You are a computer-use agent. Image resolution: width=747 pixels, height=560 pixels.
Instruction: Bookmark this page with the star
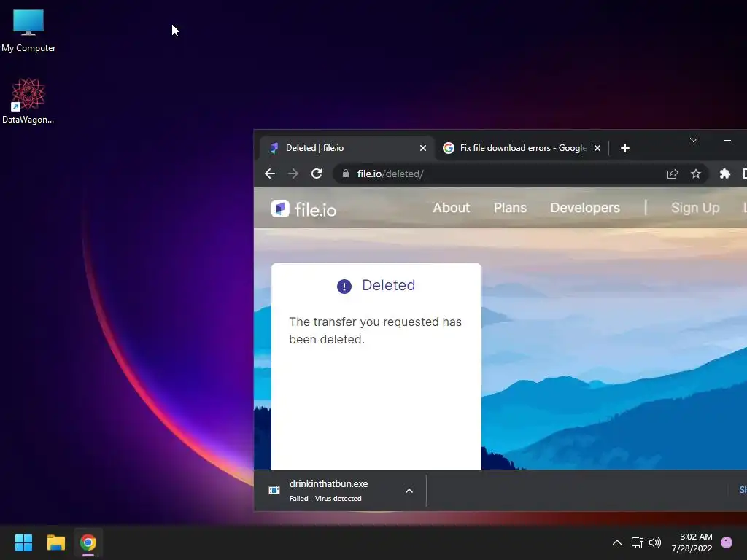695,174
